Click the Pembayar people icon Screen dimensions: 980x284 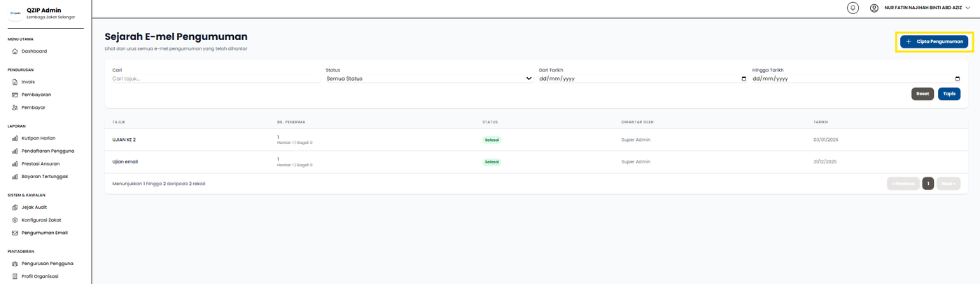point(15,107)
